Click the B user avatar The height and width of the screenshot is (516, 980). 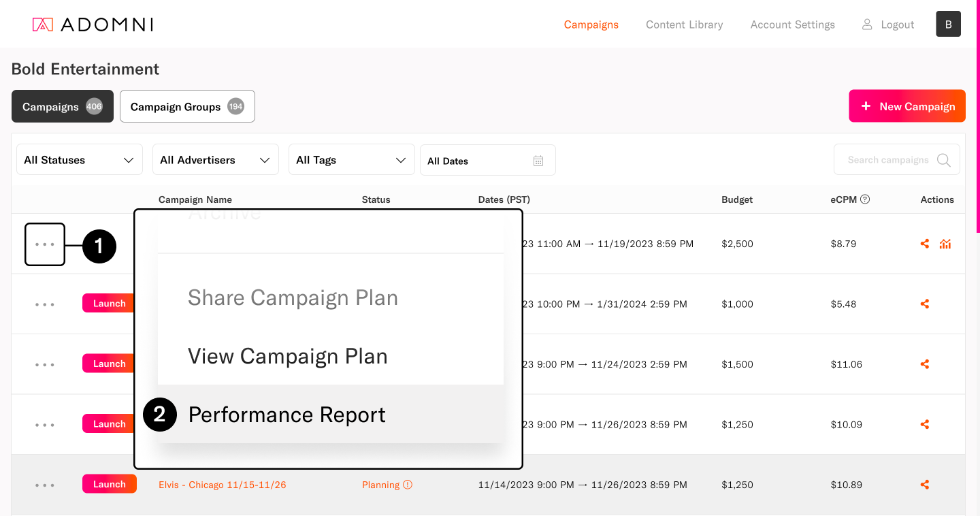pyautogui.click(x=948, y=24)
